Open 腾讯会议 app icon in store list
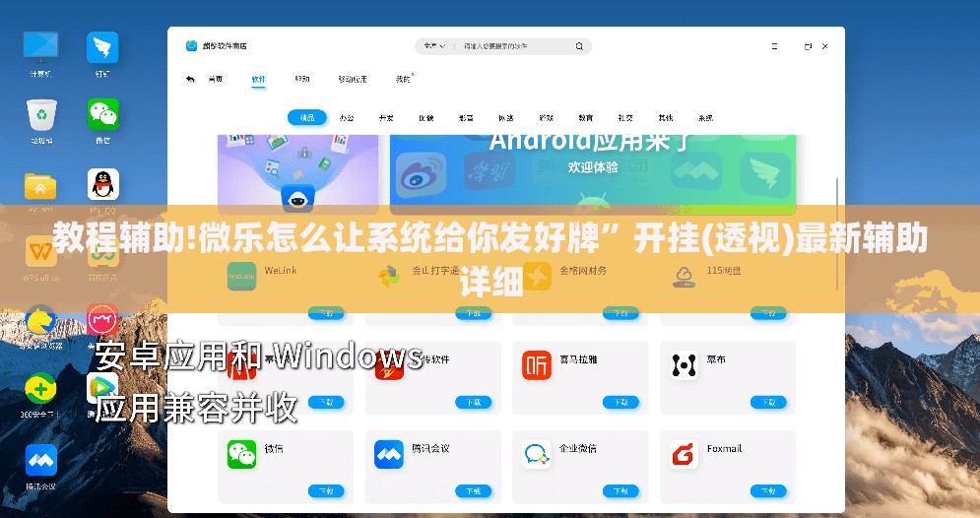The height and width of the screenshot is (518, 980). pos(389,454)
